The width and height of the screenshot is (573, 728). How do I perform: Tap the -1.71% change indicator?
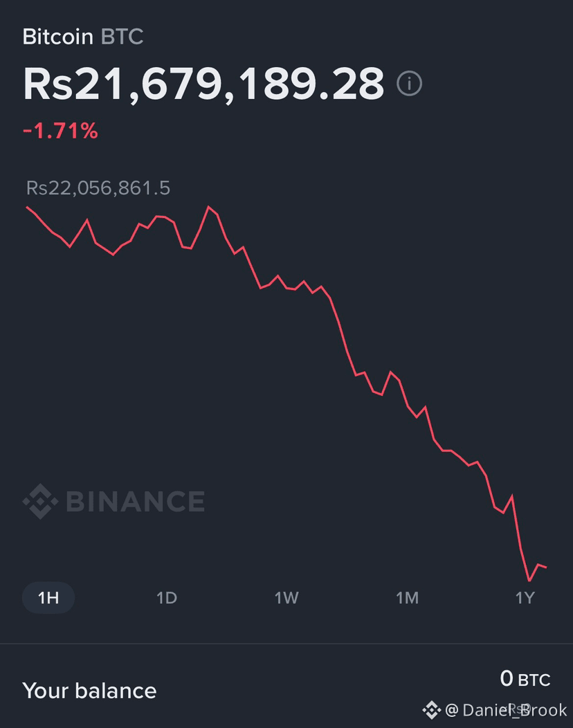(x=60, y=131)
